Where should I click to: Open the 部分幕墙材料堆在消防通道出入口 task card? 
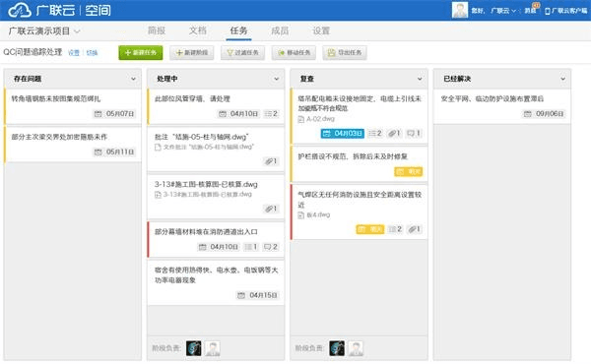coord(216,240)
